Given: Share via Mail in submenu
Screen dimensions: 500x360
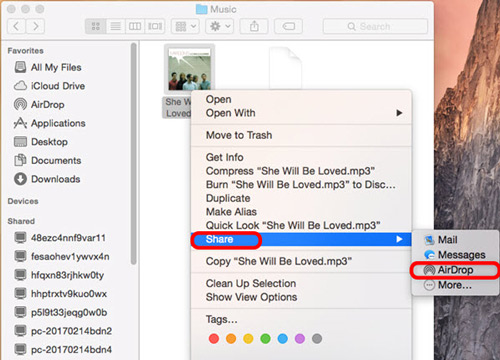Looking at the screenshot, I should point(455,240).
